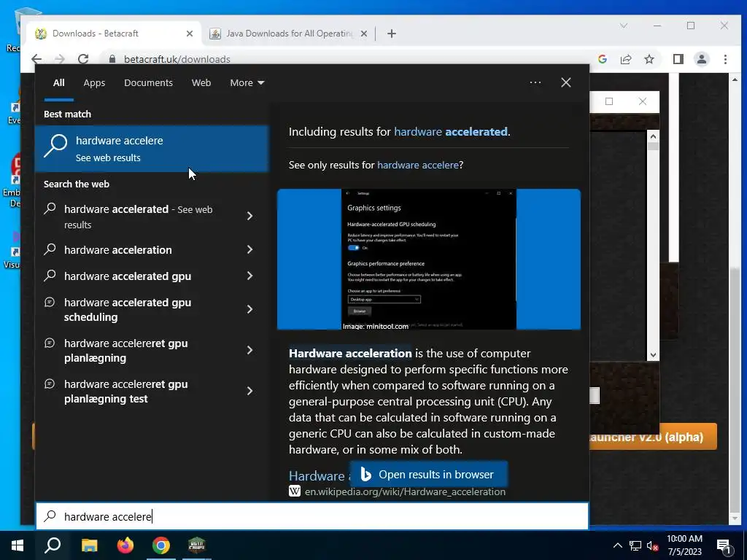Click the Google icon in address bar
This screenshot has height=560, width=747.
(603, 59)
